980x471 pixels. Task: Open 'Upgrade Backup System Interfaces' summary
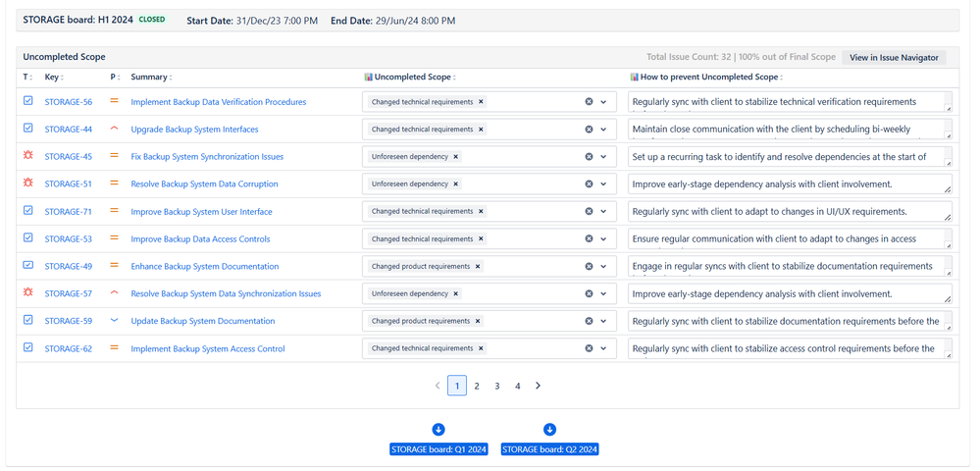click(x=194, y=129)
